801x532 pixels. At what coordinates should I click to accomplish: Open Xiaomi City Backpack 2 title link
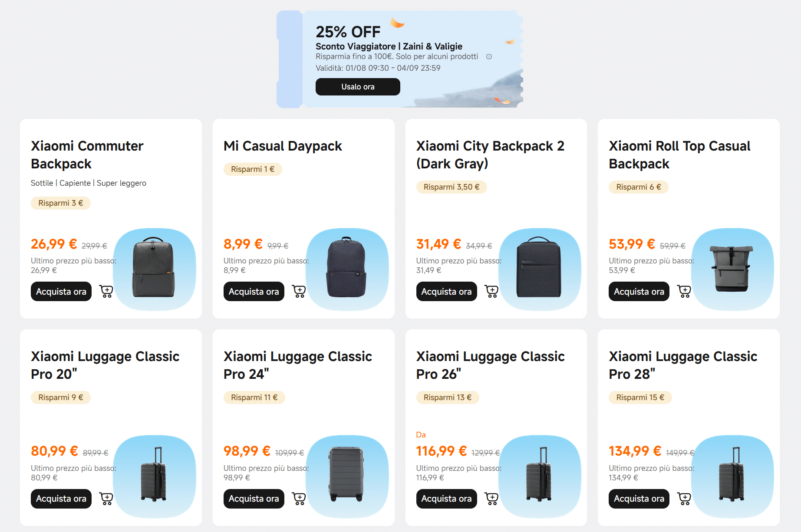[x=490, y=154]
